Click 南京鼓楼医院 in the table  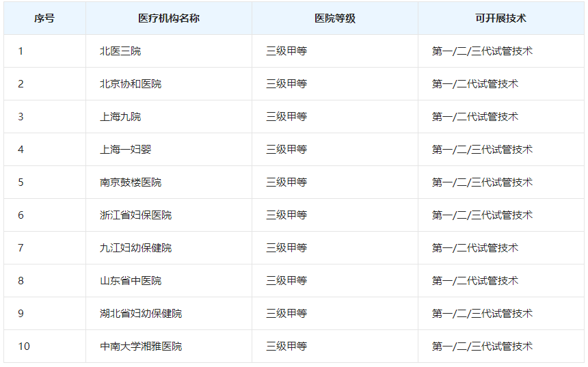[x=131, y=182]
